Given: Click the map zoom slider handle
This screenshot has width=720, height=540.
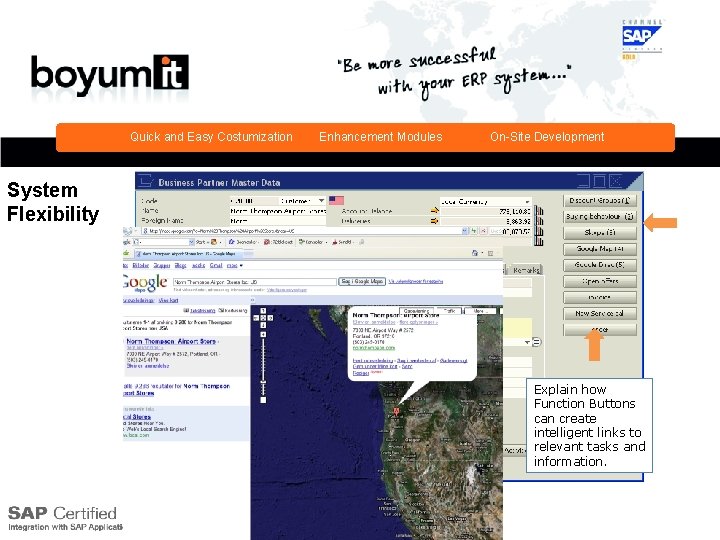Looking at the screenshot, I should pos(263,382).
